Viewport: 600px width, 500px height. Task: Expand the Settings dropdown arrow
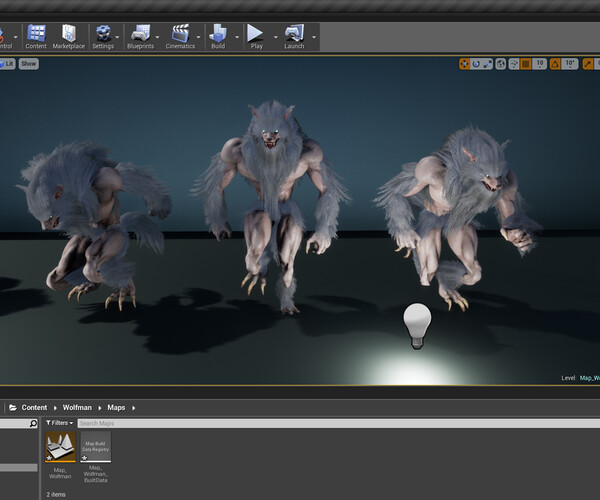[x=117, y=37]
